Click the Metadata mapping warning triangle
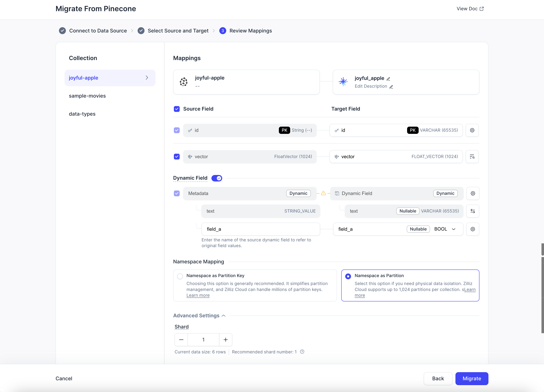This screenshot has height=392, width=544. [x=323, y=193]
